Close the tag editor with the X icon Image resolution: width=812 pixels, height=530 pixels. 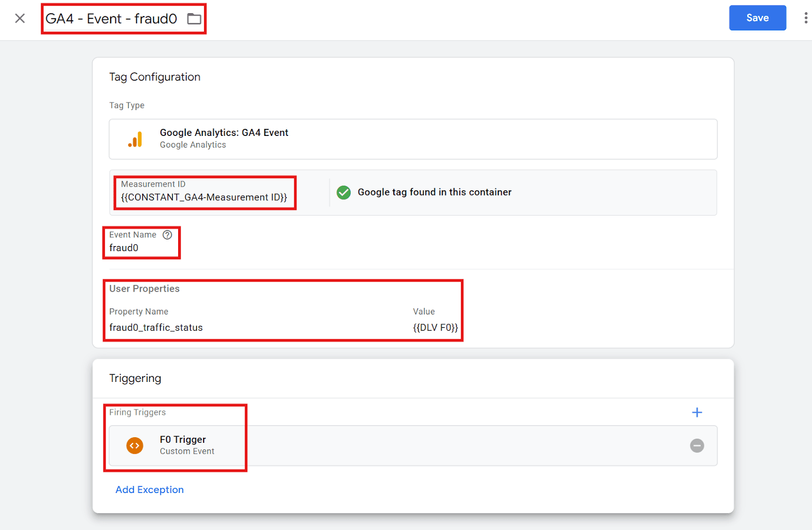click(20, 18)
